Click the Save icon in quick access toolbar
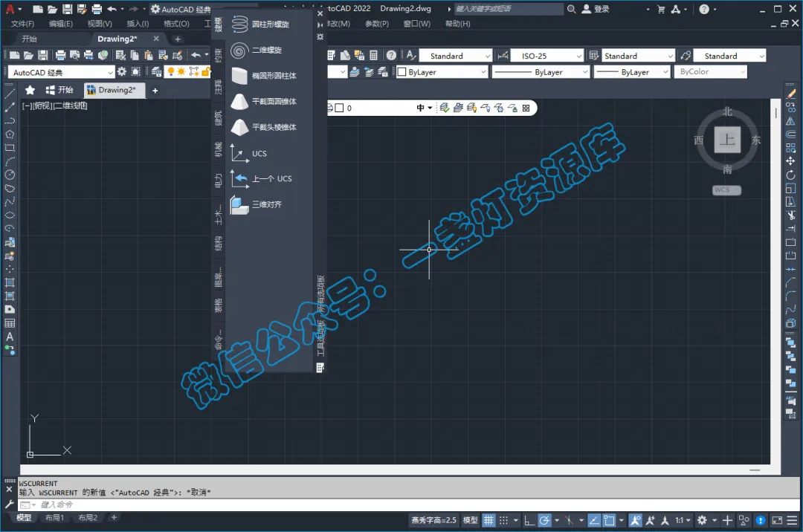The image size is (803, 532). [67, 9]
